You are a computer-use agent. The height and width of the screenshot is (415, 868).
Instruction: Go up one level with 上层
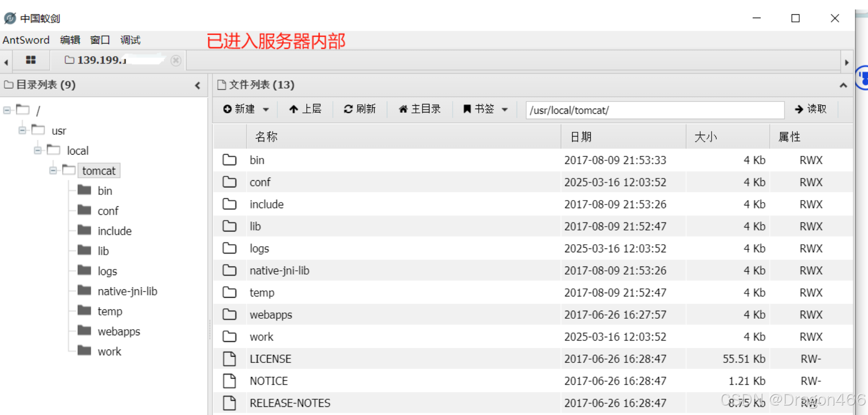click(305, 109)
